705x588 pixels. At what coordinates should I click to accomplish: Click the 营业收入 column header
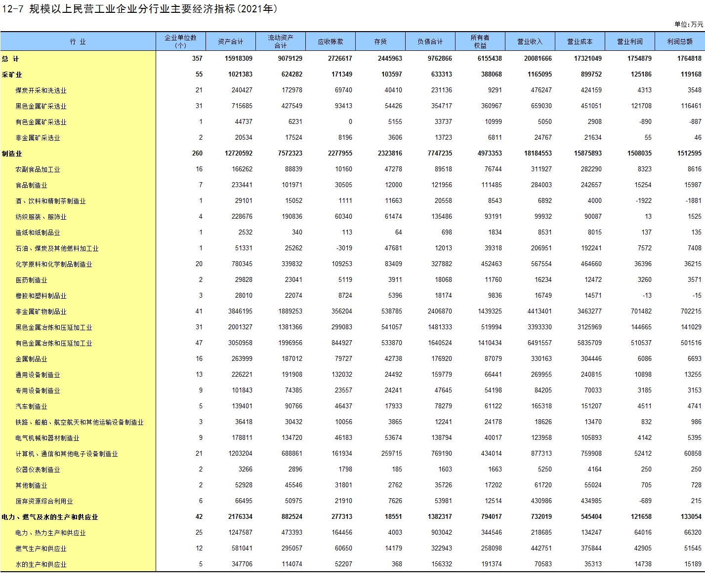[530, 41]
